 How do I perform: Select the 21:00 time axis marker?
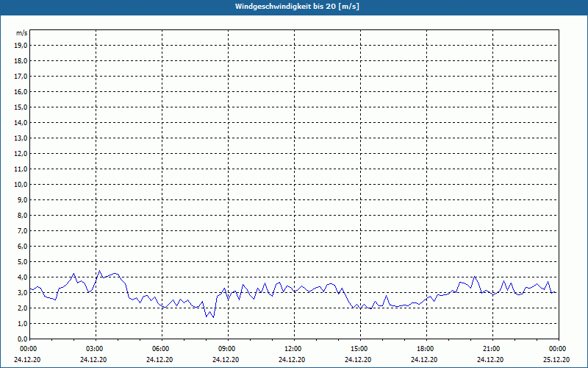coord(491,348)
